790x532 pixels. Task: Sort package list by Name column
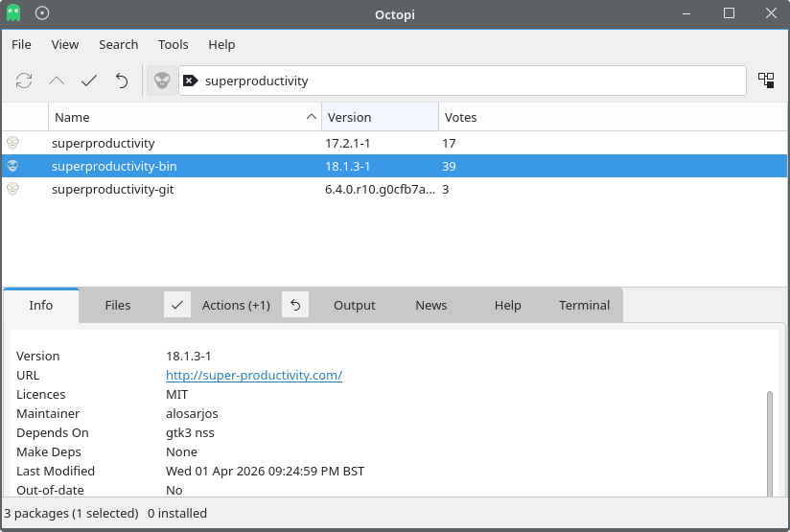pyautogui.click(x=184, y=117)
